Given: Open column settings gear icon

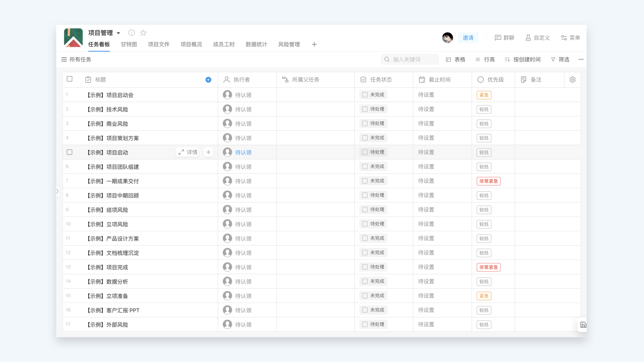Looking at the screenshot, I should (x=573, y=80).
